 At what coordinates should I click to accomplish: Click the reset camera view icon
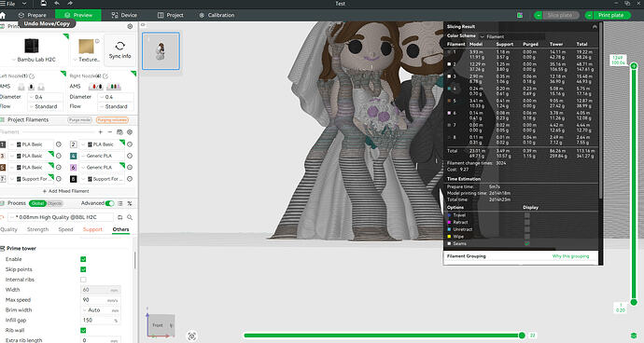[192, 336]
